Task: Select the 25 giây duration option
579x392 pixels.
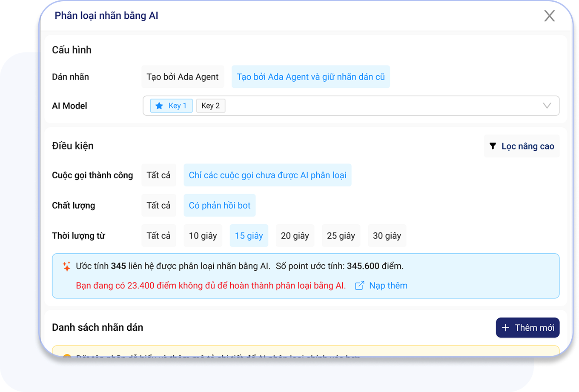Action: [x=341, y=236]
